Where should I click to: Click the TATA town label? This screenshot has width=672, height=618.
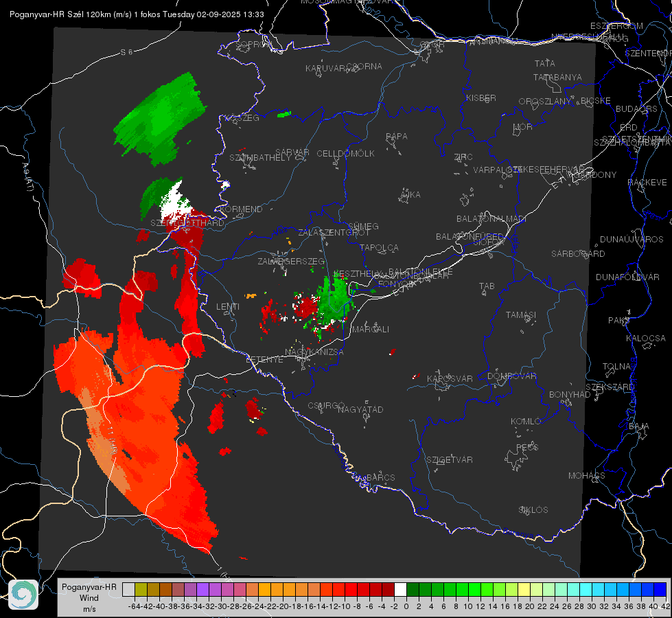[x=545, y=63]
